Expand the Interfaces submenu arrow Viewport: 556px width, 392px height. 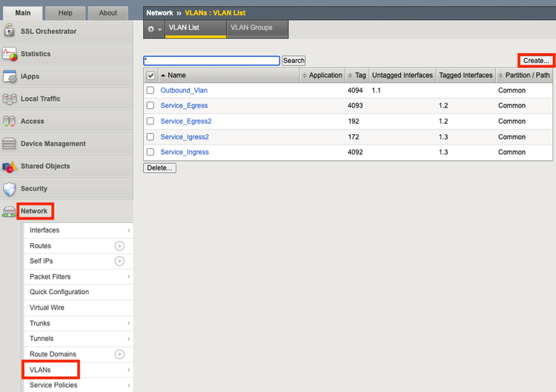pyautogui.click(x=129, y=230)
